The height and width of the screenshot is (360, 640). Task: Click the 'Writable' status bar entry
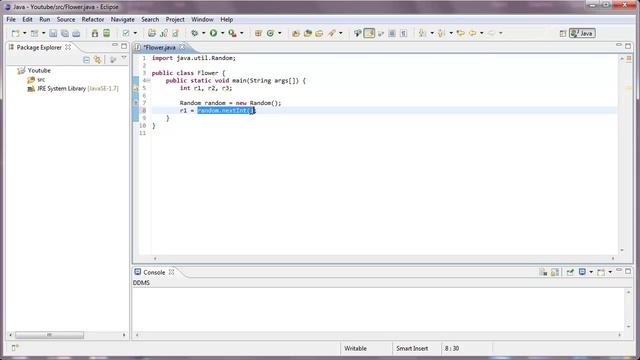[355, 349]
